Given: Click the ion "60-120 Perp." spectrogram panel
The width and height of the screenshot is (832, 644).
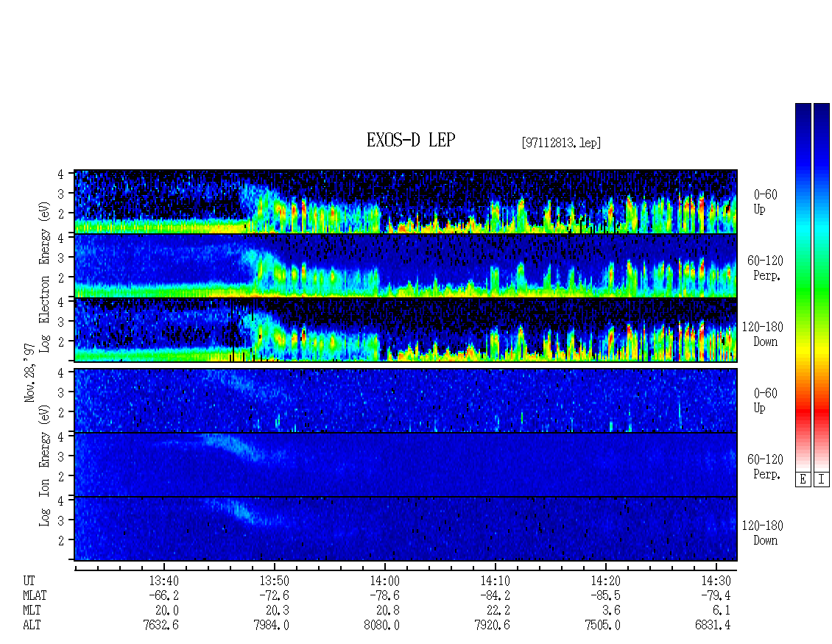Looking at the screenshot, I should (406, 464).
